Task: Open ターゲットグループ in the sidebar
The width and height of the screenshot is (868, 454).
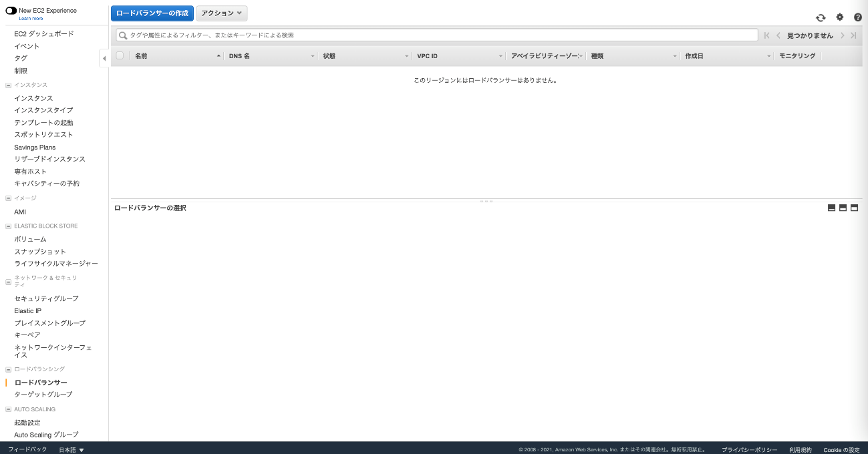Action: coord(43,395)
